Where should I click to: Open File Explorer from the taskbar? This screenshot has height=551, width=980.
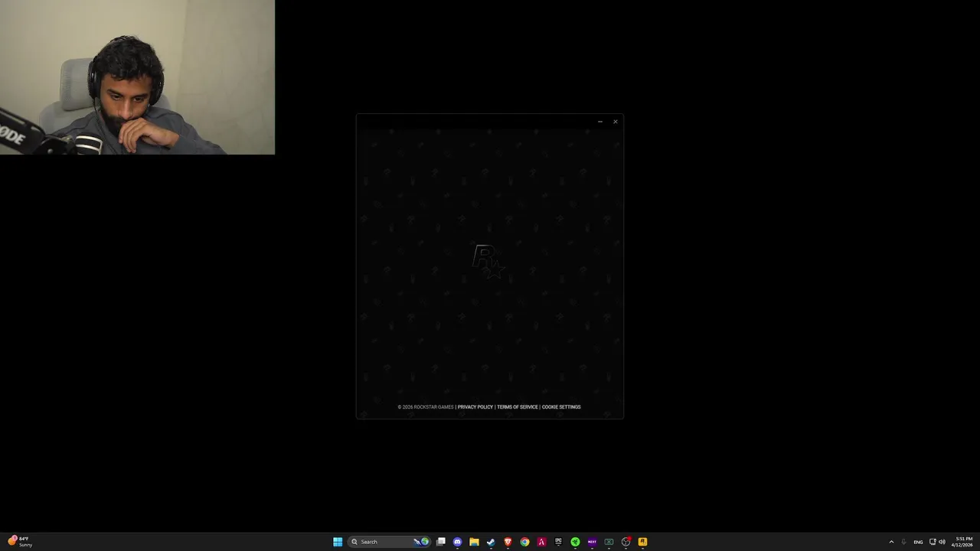(x=475, y=542)
